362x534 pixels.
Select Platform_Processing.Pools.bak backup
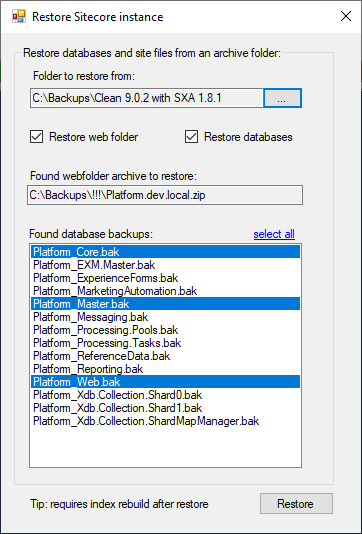[166, 330]
